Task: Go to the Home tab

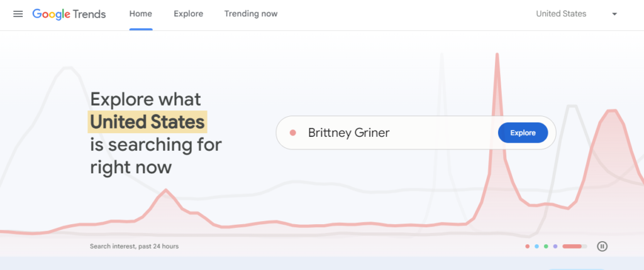Action: coord(140,14)
